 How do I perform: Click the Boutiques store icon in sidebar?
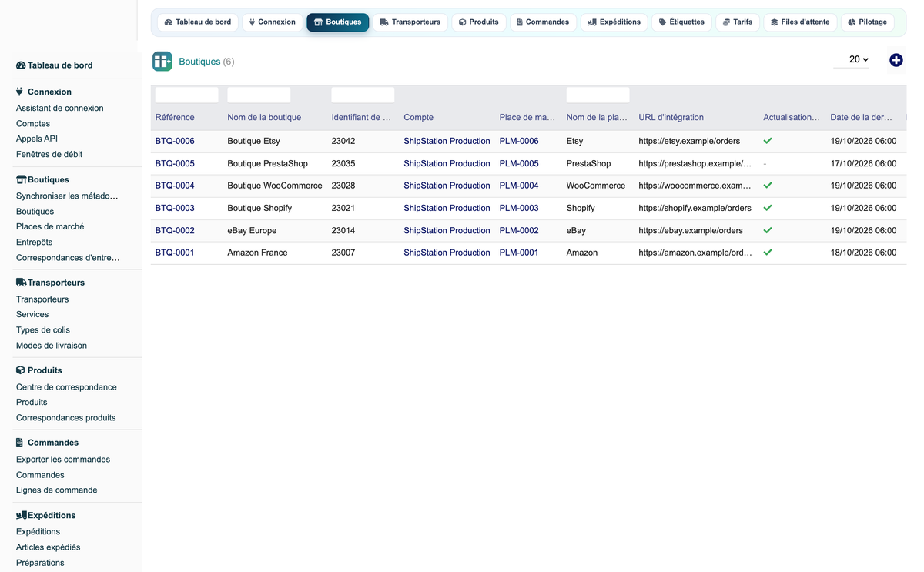(x=21, y=179)
